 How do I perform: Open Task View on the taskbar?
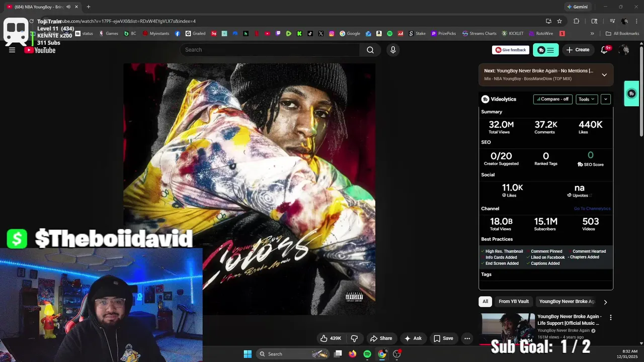(338, 354)
